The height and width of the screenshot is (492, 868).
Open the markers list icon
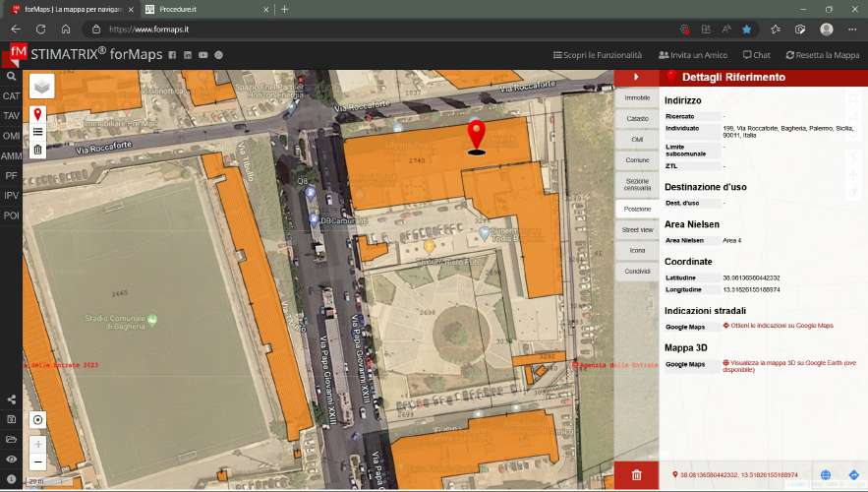(37, 132)
